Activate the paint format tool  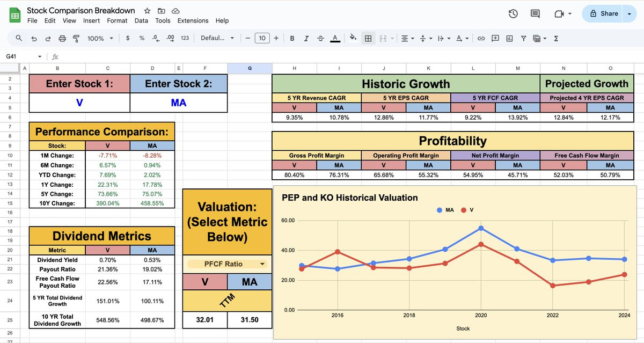coord(76,38)
